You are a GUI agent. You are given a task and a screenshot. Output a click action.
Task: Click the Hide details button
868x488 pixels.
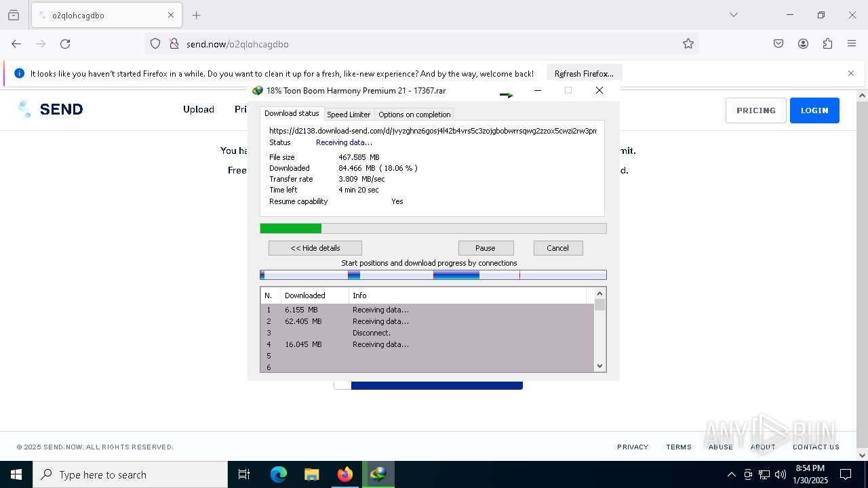pos(315,248)
